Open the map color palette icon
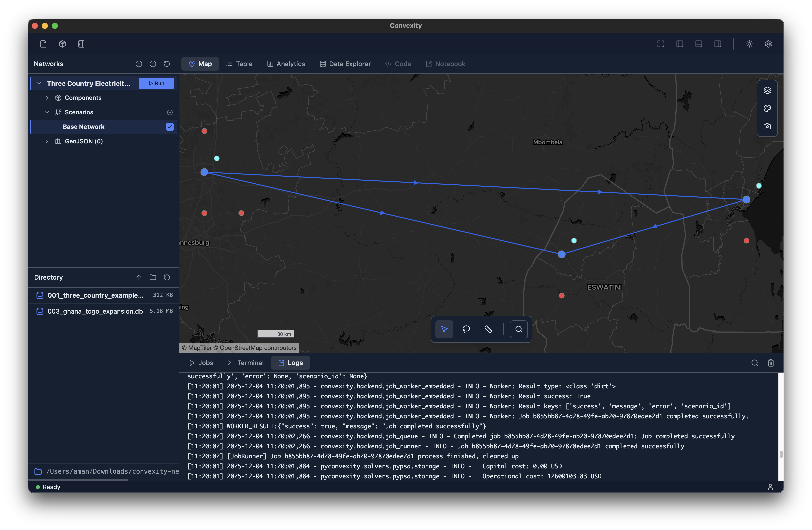The image size is (812, 530). coord(767,108)
